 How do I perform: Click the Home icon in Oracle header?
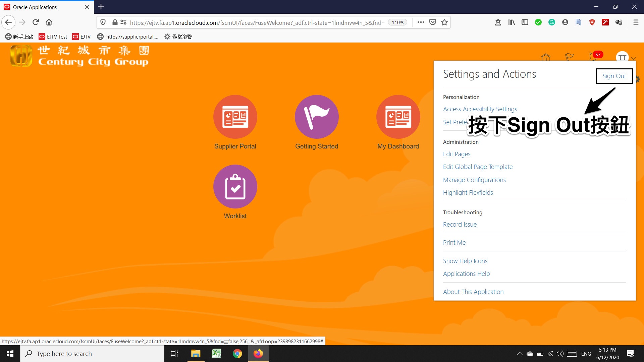pos(546,57)
